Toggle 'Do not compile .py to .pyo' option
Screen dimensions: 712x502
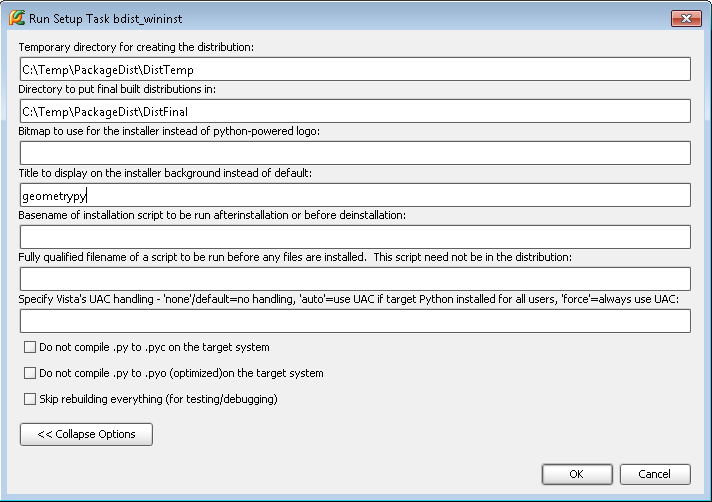pos(30,373)
